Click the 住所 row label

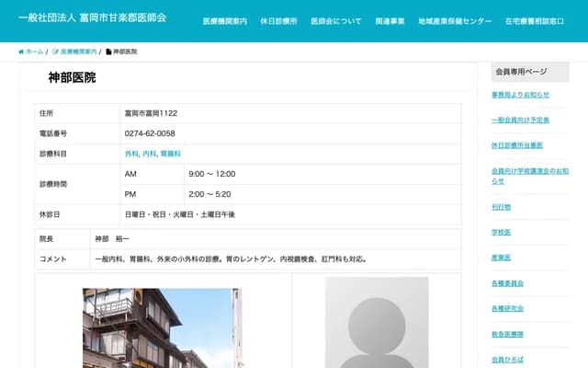[46, 113]
